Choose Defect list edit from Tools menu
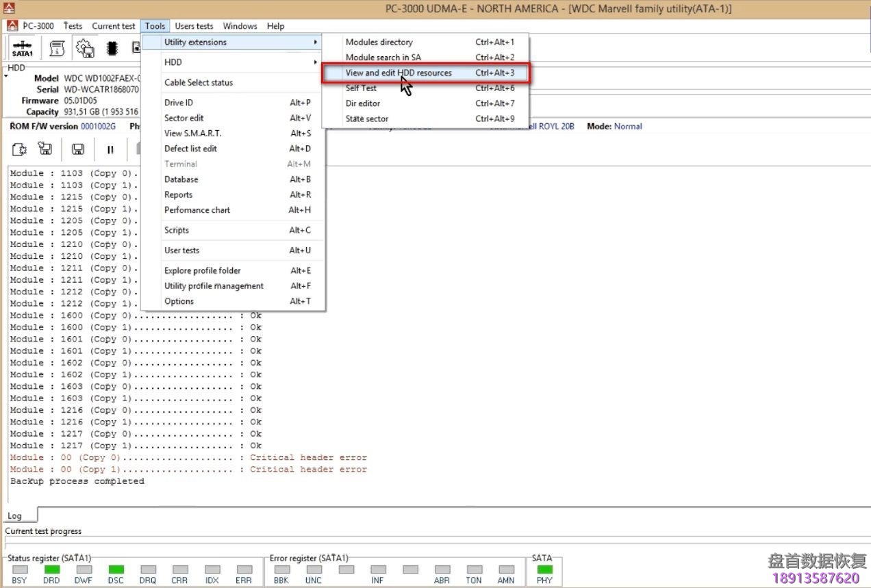 point(190,149)
